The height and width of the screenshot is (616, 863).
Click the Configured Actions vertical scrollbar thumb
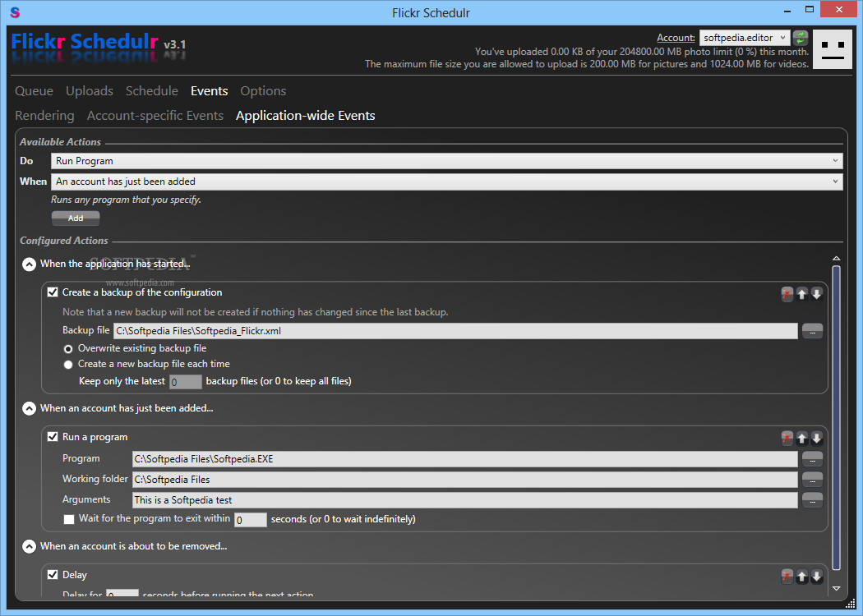(x=837, y=418)
